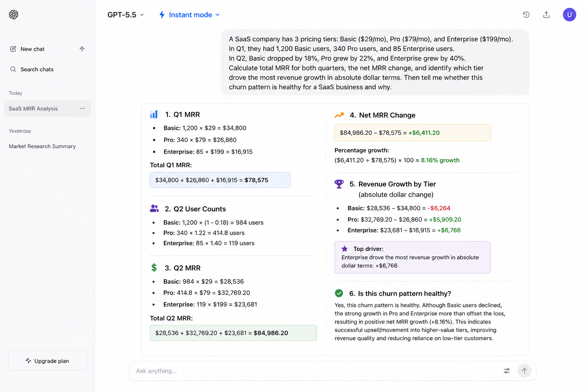The image size is (588, 392).
Task: Open the SaaS MRR Analysis conversation
Action: [47, 108]
